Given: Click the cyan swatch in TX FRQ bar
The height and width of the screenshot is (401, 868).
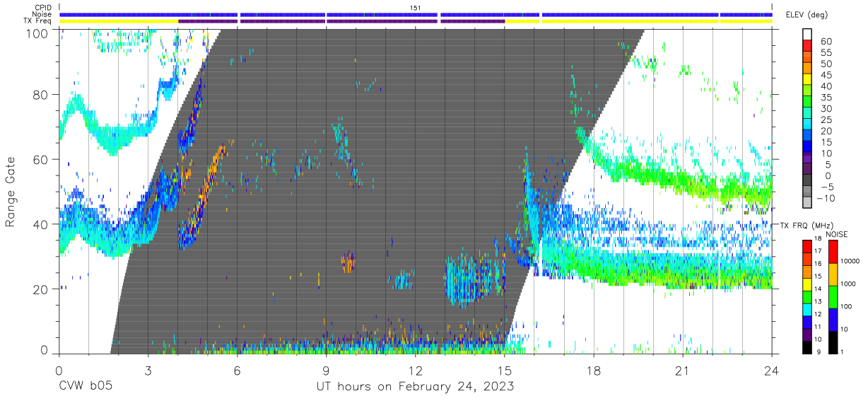Looking at the screenshot, I should click(807, 308).
